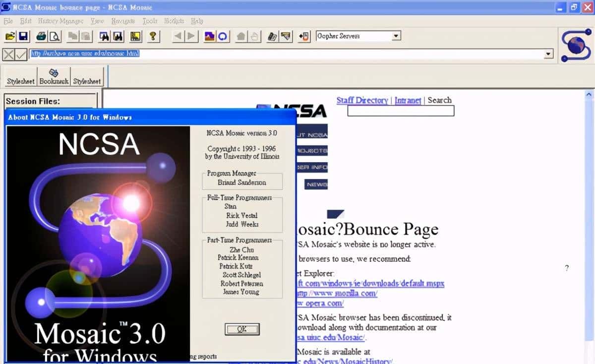Reload page with the blue circular arrow icon

pyautogui.click(x=223, y=36)
